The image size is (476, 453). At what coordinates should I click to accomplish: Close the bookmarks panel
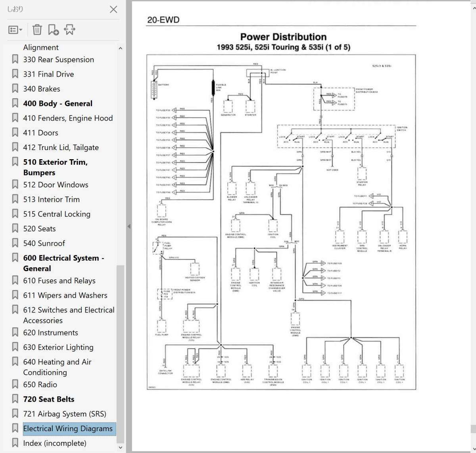tap(113, 9)
